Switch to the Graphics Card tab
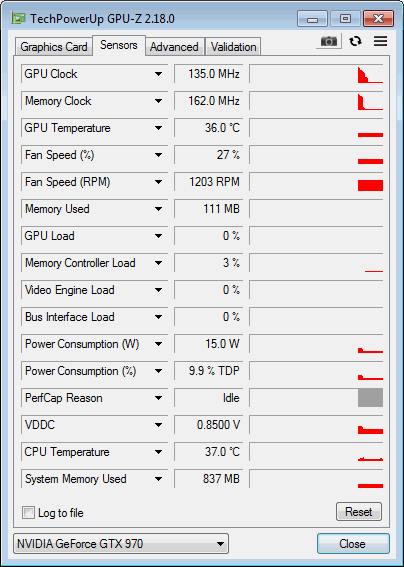Image resolution: width=404 pixels, height=567 pixels. (54, 47)
